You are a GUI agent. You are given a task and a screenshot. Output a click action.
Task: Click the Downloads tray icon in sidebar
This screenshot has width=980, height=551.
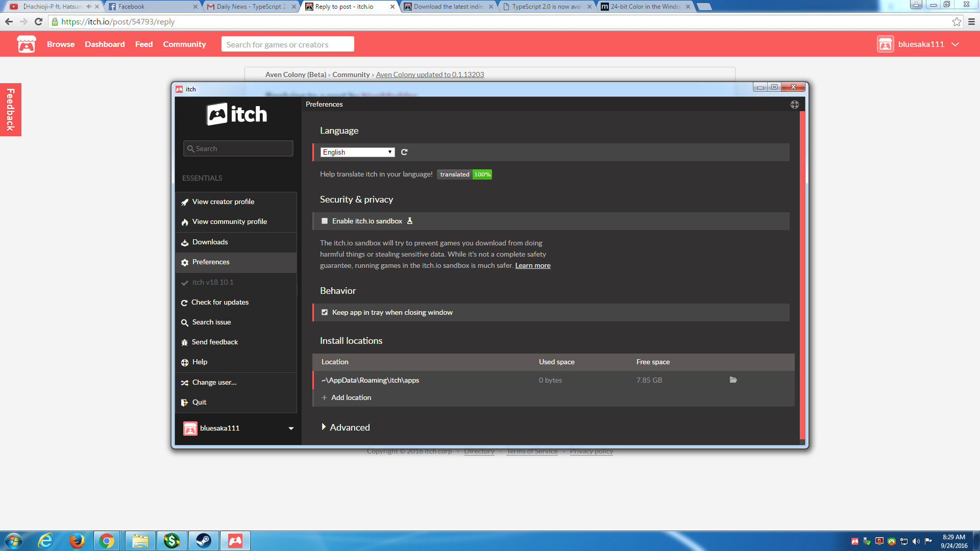coord(185,242)
